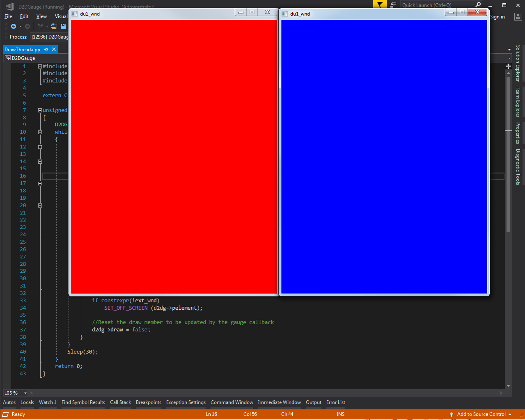Open the Edit menu
Screen dimensions: 525x420
[24, 16]
